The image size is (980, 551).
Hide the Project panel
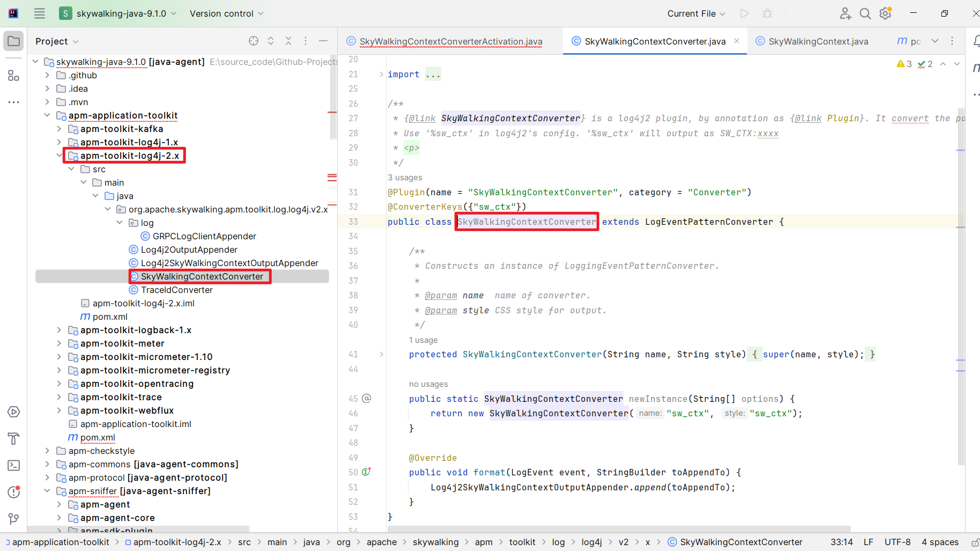point(323,41)
